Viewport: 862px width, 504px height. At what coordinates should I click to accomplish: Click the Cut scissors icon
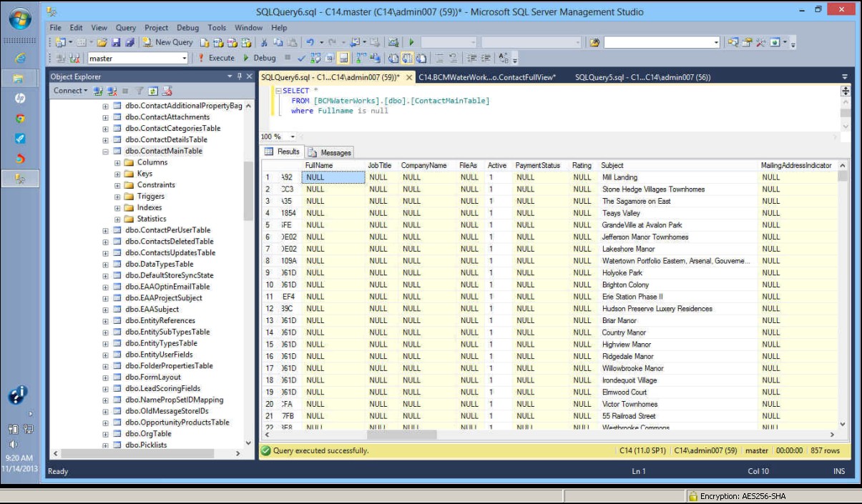(264, 42)
